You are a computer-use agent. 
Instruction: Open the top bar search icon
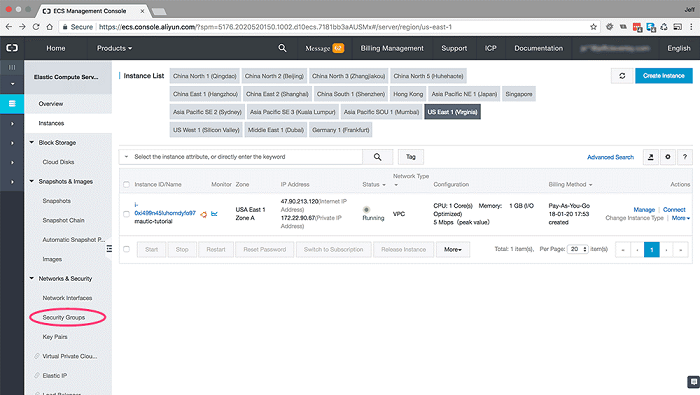(282, 48)
